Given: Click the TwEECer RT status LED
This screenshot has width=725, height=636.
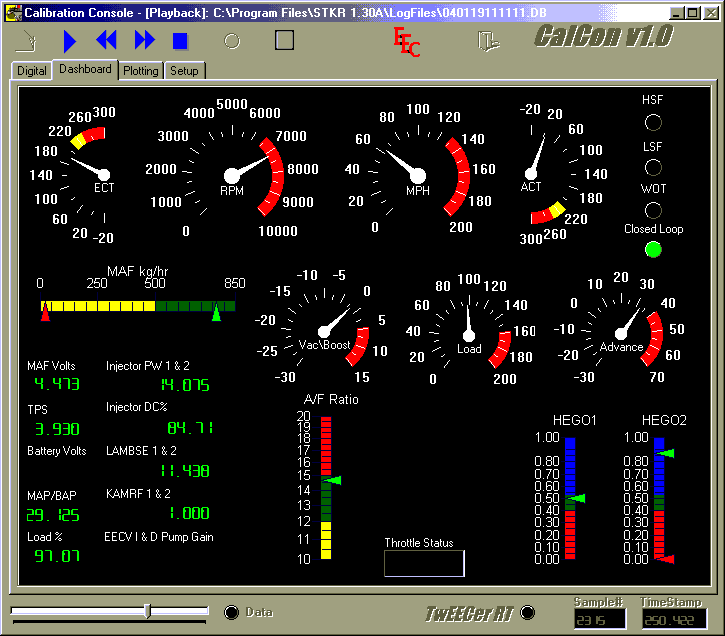Looking at the screenshot, I should pos(527,612).
